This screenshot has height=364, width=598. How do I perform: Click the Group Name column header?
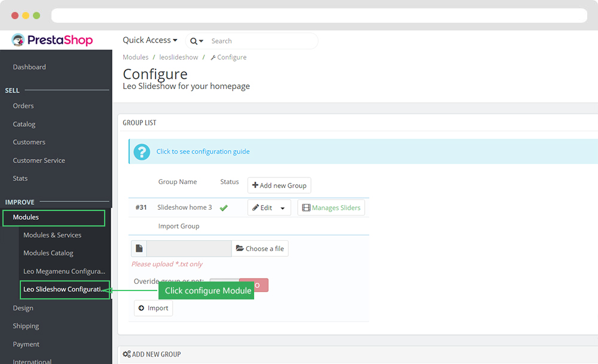(178, 182)
